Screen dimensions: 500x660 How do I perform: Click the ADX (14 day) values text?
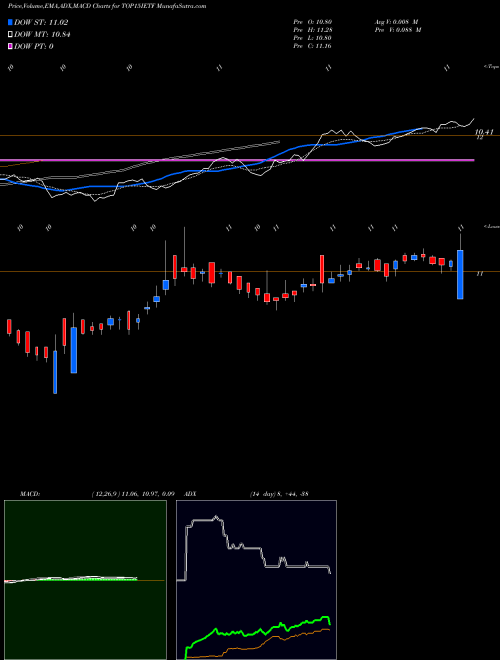coord(279,494)
